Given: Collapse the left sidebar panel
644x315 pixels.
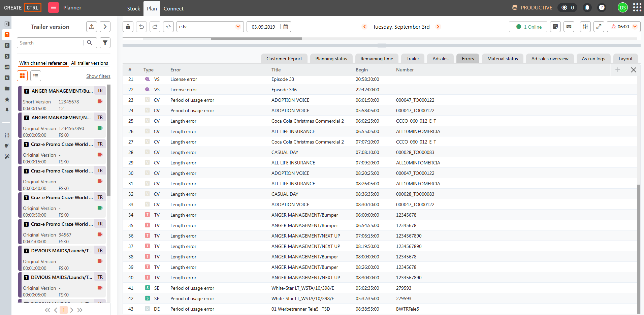Looking at the screenshot, I should [x=7, y=24].
